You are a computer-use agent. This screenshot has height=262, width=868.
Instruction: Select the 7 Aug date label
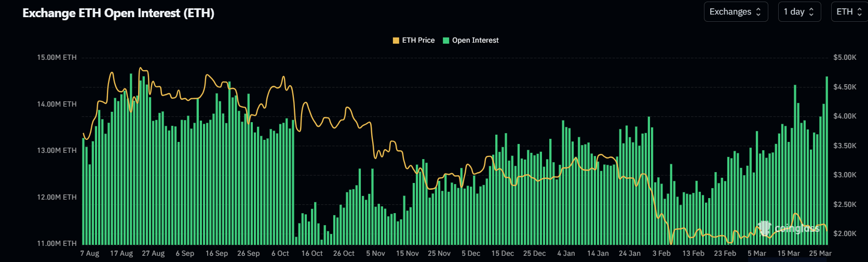(90, 254)
